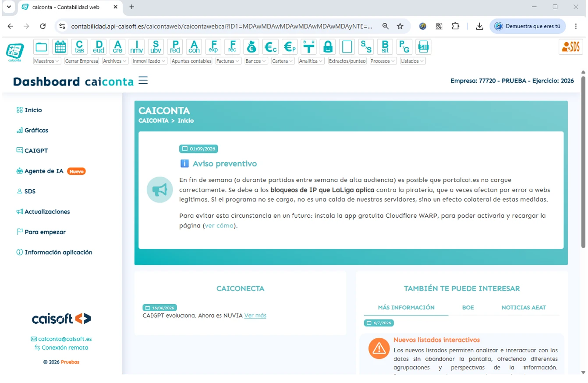Screen dimensions: 588x383
Task: Expand the Archivos dropdown
Action: (x=115, y=61)
